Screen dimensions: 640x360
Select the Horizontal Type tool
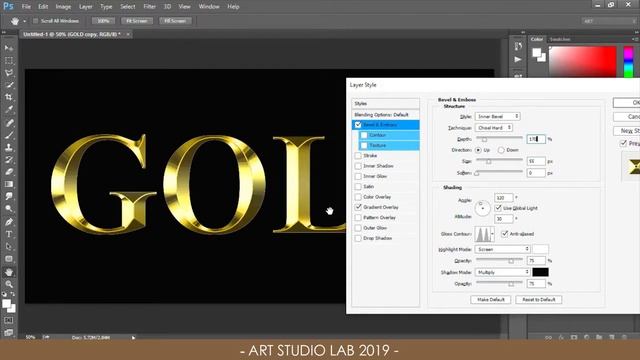(x=9, y=234)
